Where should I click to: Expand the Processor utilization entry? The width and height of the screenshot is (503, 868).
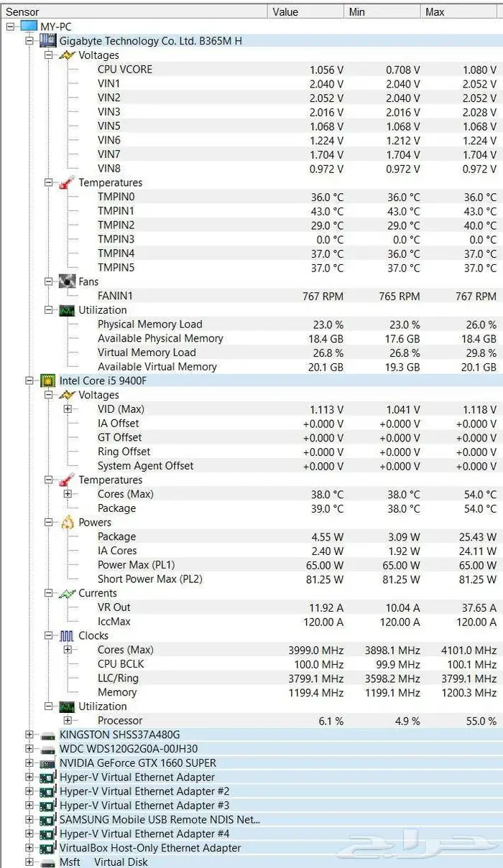[x=68, y=721]
